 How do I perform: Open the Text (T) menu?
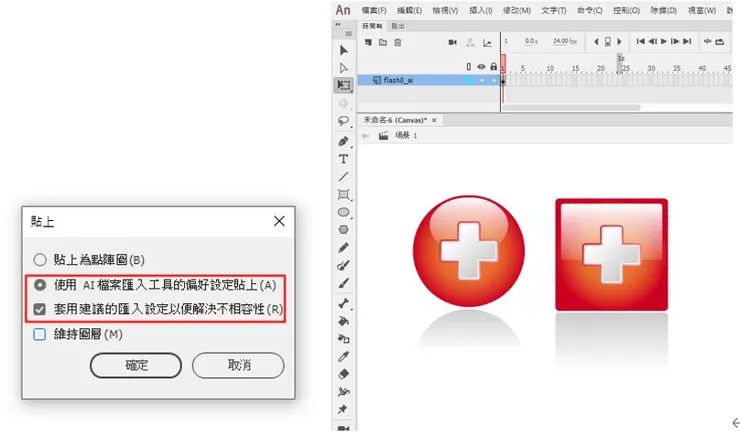coord(554,10)
